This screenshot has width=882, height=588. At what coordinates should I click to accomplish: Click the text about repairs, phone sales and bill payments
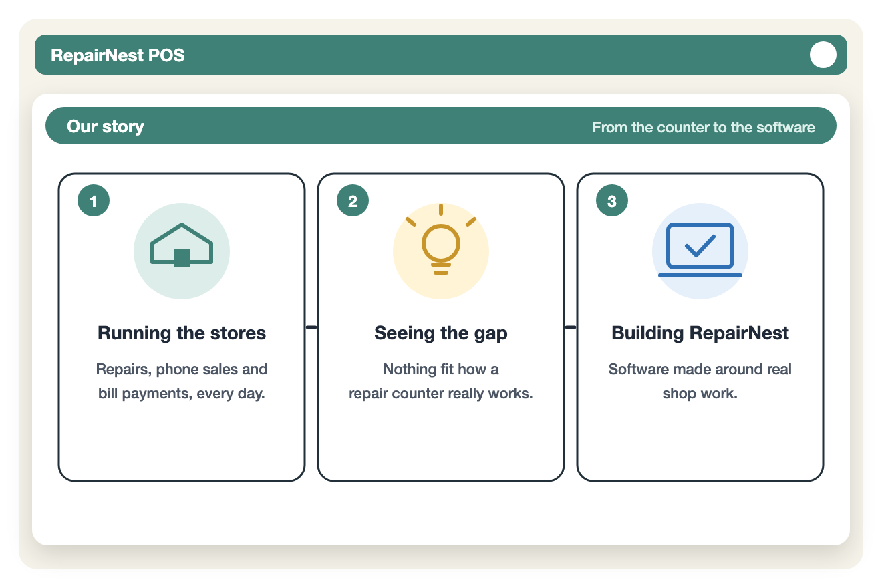point(182,382)
